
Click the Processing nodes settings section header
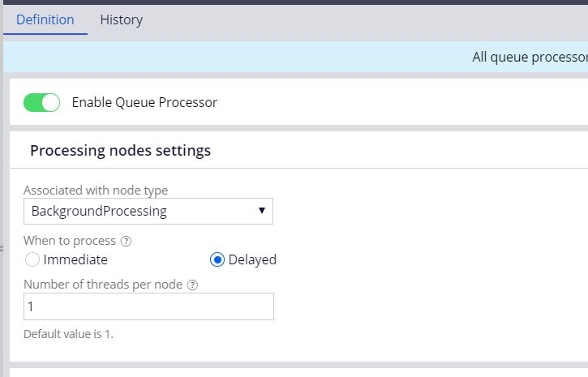[x=120, y=150]
